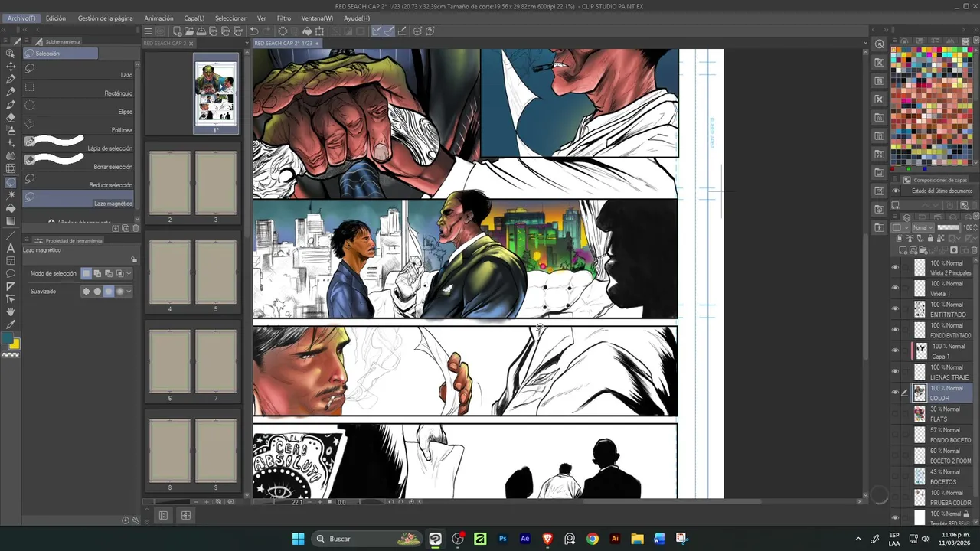Screen dimensions: 980x551
Task: Adjust the layer opacity slider
Action: [949, 227]
